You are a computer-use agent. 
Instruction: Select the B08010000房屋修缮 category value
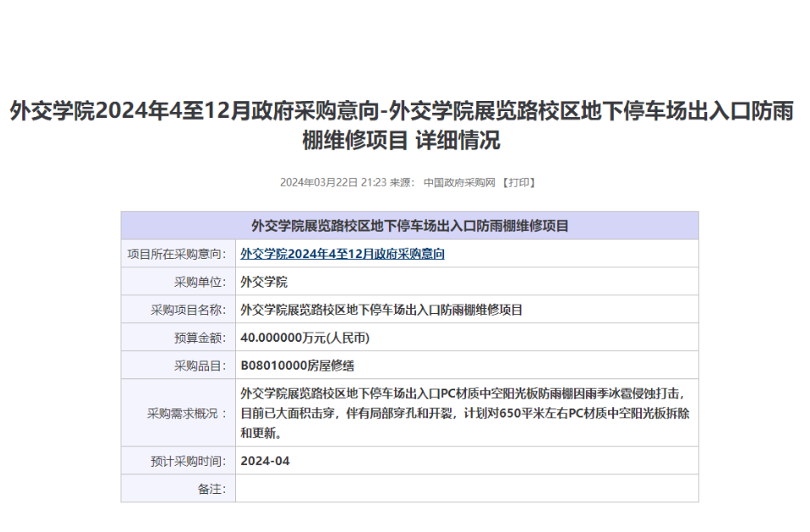[x=297, y=366]
